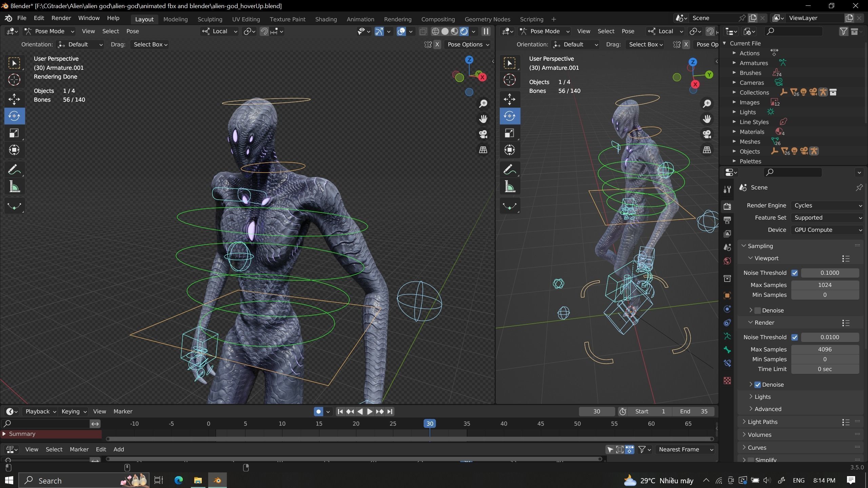This screenshot has width=868, height=488.
Task: Open the Keying popover in timeline
Action: click(x=74, y=411)
